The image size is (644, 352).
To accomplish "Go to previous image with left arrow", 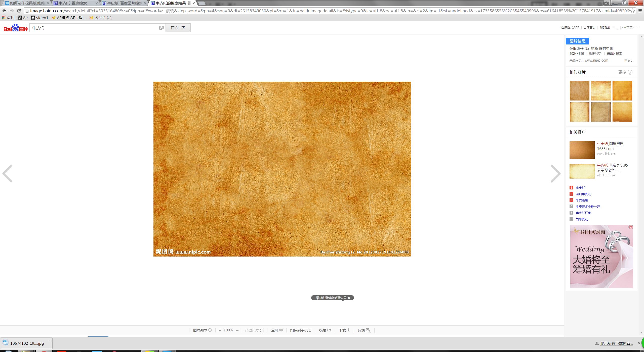I will click(x=7, y=174).
